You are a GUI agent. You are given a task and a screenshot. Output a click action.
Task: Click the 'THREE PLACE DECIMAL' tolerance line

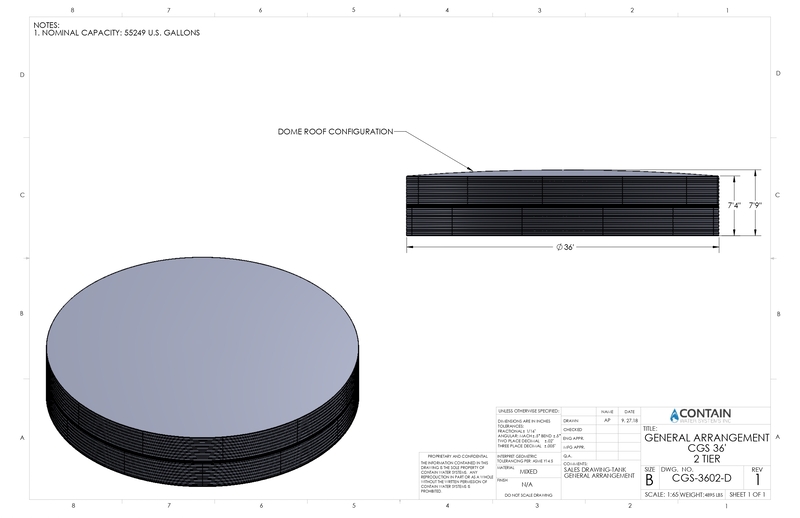click(527, 446)
